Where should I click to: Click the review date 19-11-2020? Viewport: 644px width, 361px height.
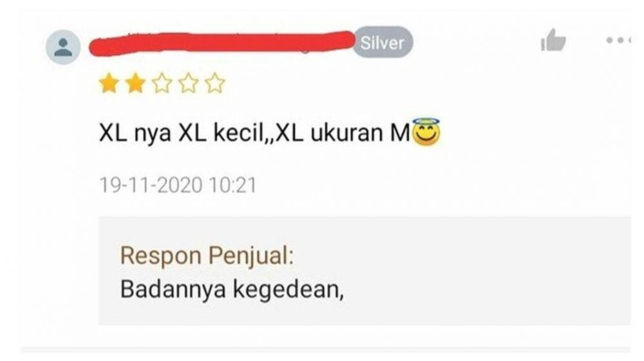151,185
